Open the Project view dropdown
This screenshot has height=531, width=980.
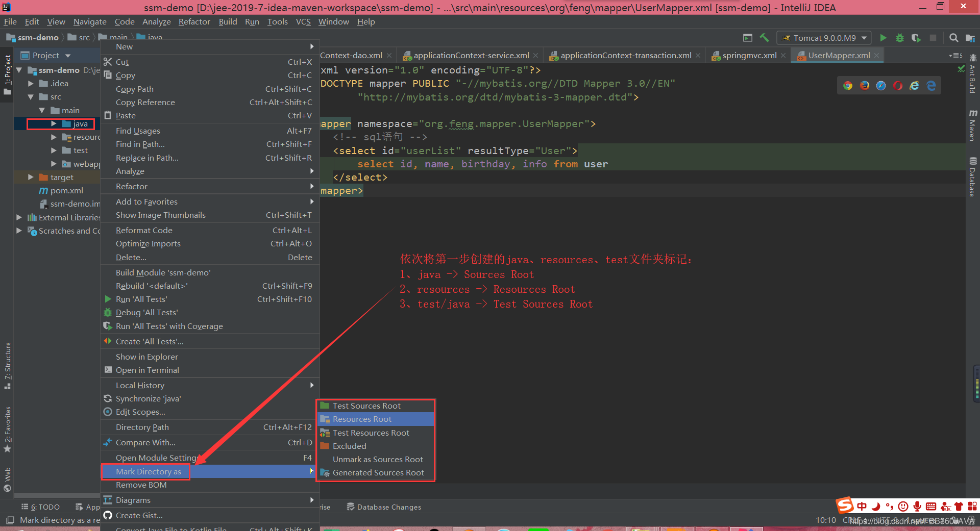pos(68,56)
